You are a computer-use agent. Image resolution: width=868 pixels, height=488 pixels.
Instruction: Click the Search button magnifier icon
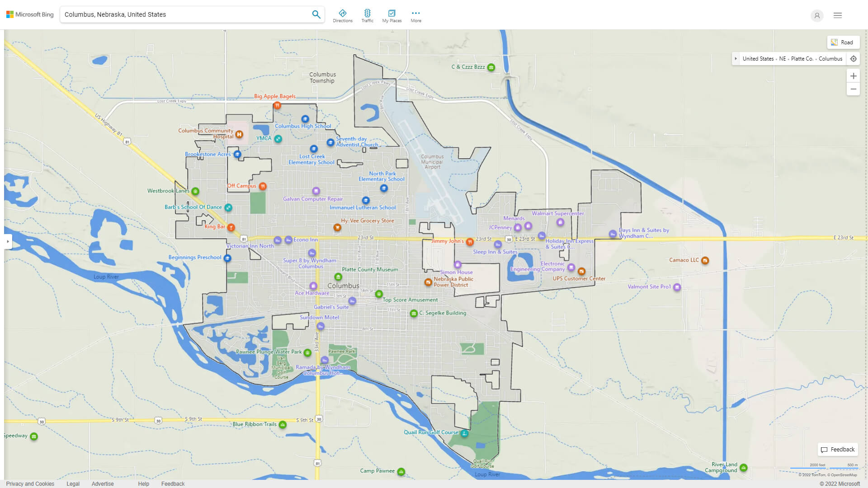pyautogui.click(x=316, y=14)
